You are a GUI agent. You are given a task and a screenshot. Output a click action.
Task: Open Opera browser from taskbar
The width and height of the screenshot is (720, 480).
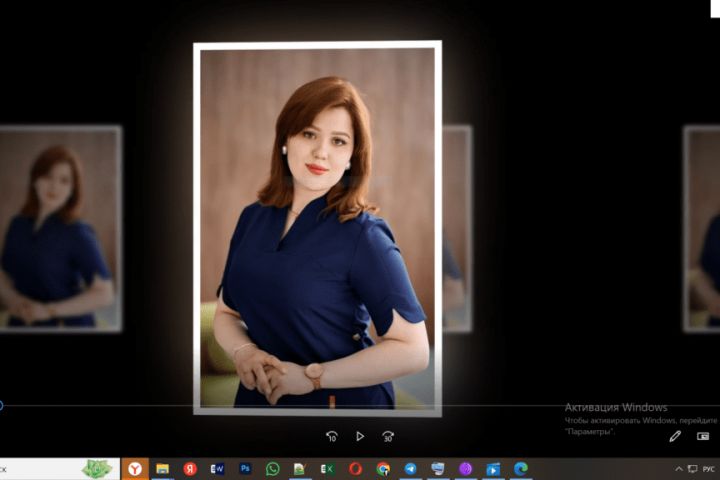pyautogui.click(x=355, y=468)
